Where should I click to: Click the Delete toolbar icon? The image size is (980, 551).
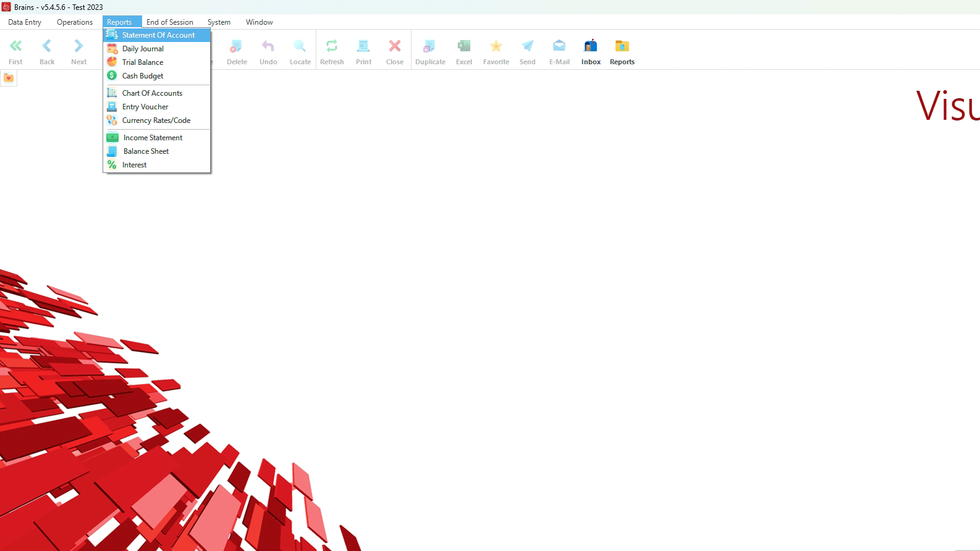(236, 46)
